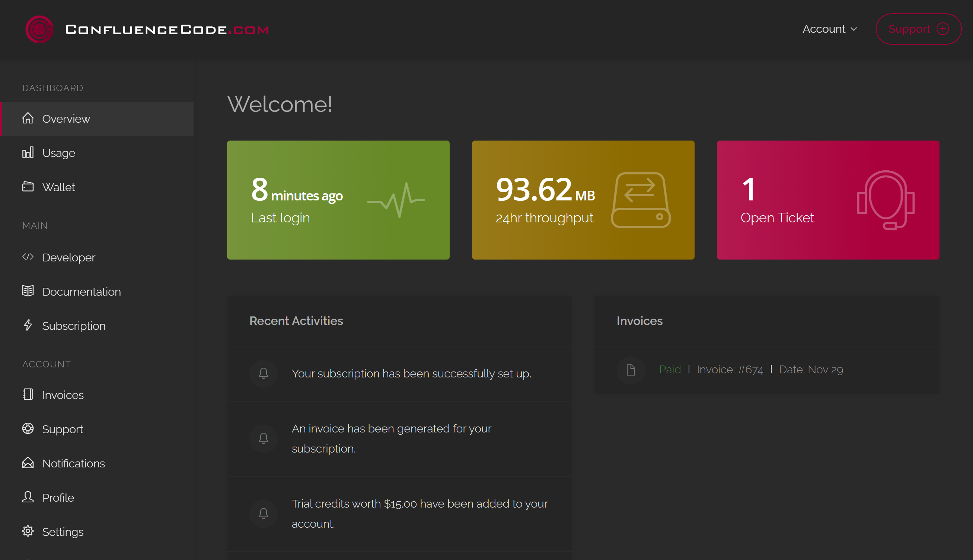The image size is (973, 560).
Task: Go to Notifications in sidebar
Action: click(73, 463)
